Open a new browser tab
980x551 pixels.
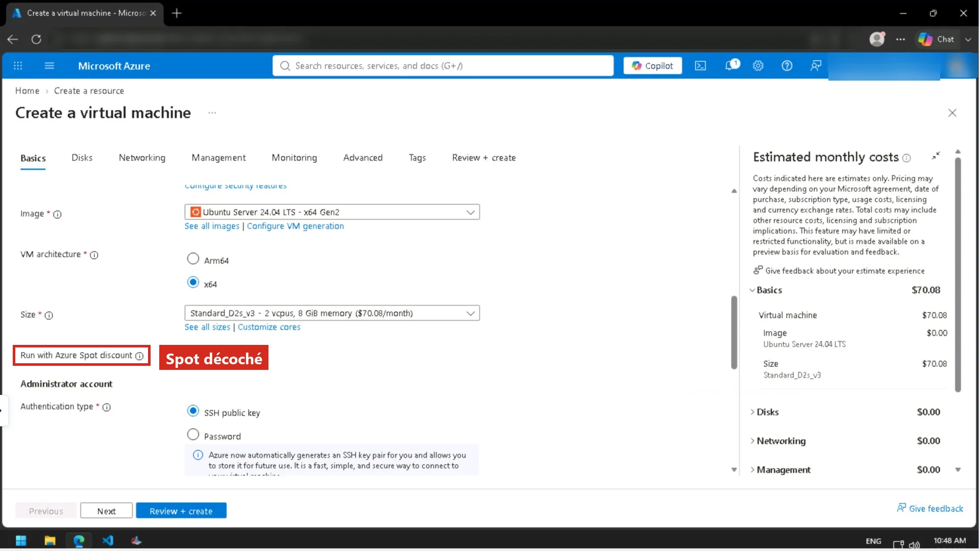click(x=177, y=13)
